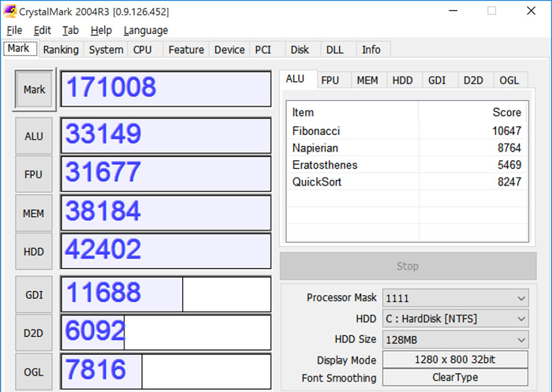Viewport: 552px width, 392px height.
Task: Click the QuickSort score 8247
Action: (509, 181)
